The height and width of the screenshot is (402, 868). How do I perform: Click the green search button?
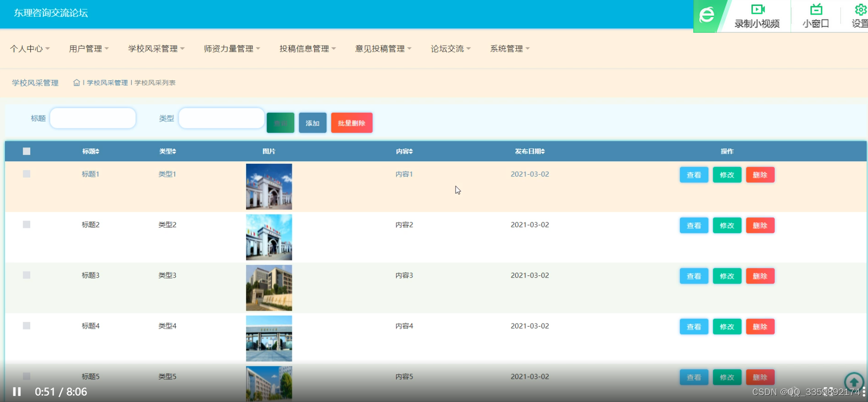280,123
